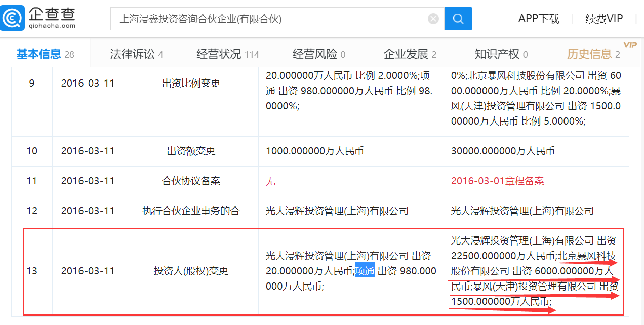Click row number 12

point(32,211)
